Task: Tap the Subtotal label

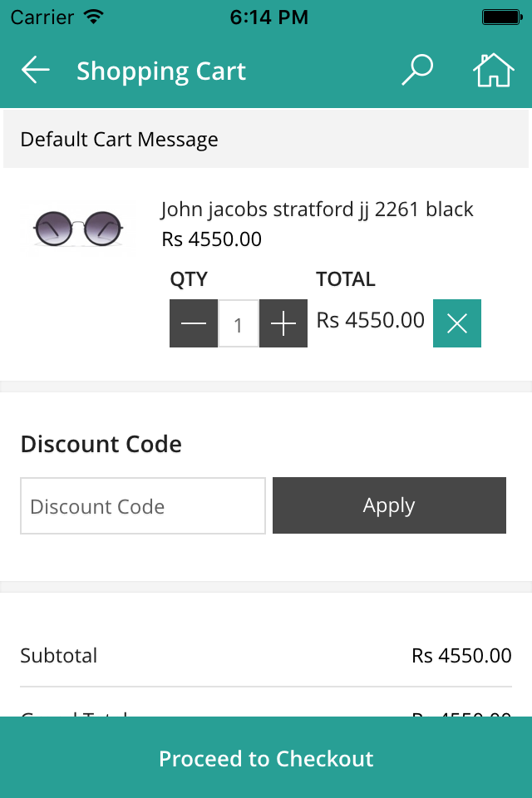Action: pos(59,655)
